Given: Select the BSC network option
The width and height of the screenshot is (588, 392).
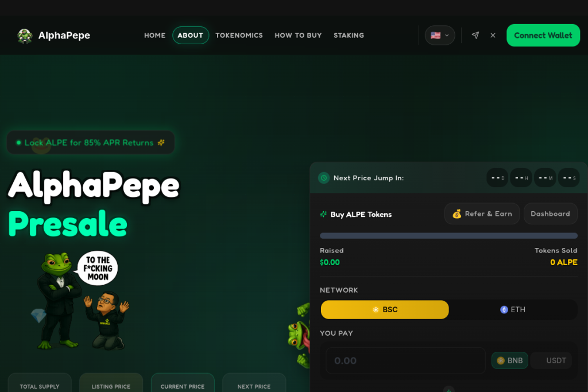Looking at the screenshot, I should (385, 309).
